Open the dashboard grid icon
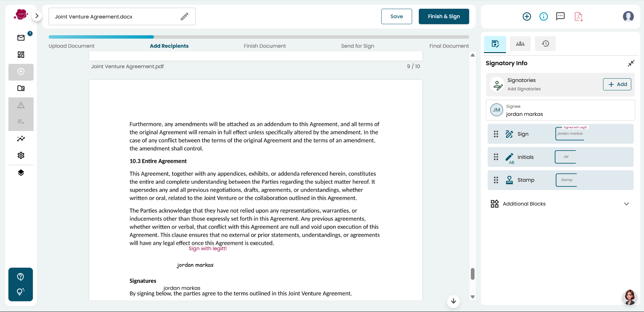The width and height of the screenshot is (644, 312). (21, 54)
